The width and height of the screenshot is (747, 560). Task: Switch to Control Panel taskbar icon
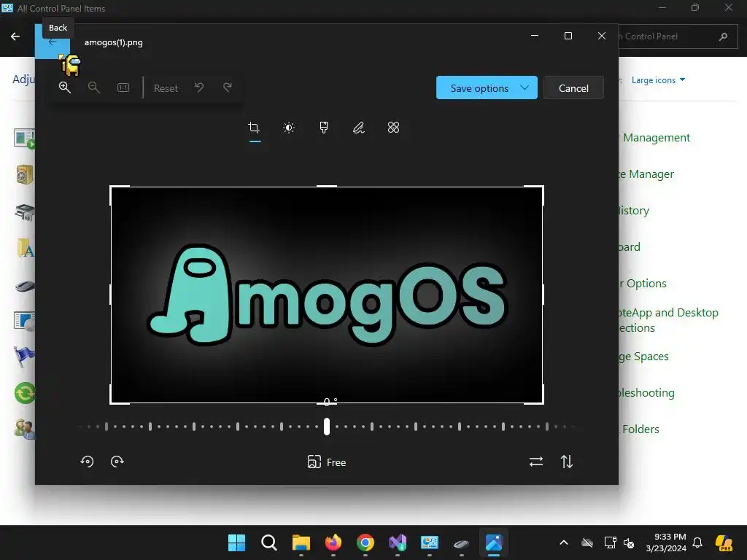(x=429, y=542)
